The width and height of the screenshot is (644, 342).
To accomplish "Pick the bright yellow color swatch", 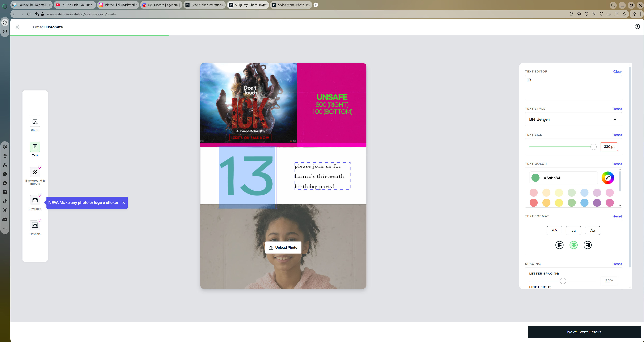I will point(559,203).
